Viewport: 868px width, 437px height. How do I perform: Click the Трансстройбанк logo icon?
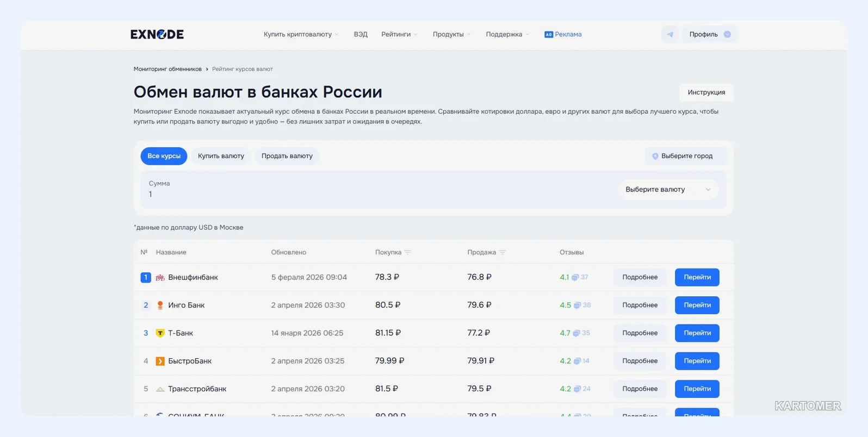click(x=160, y=389)
